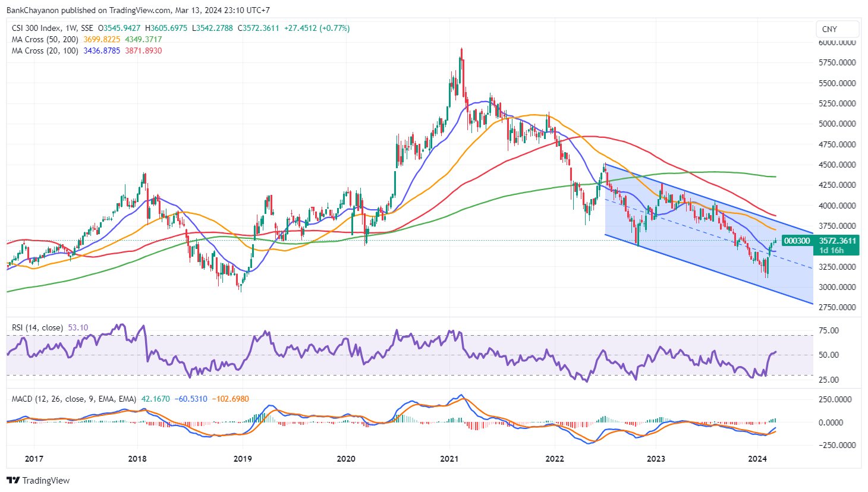Click the 100 MA value 3871.8930

[x=143, y=51]
